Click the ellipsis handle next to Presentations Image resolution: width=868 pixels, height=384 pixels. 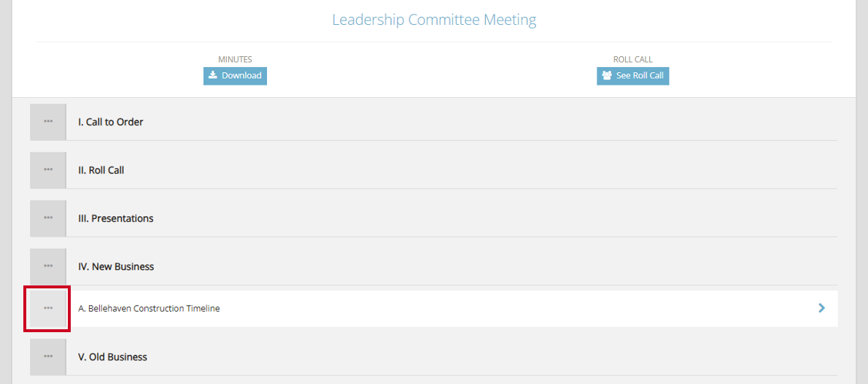tap(48, 218)
